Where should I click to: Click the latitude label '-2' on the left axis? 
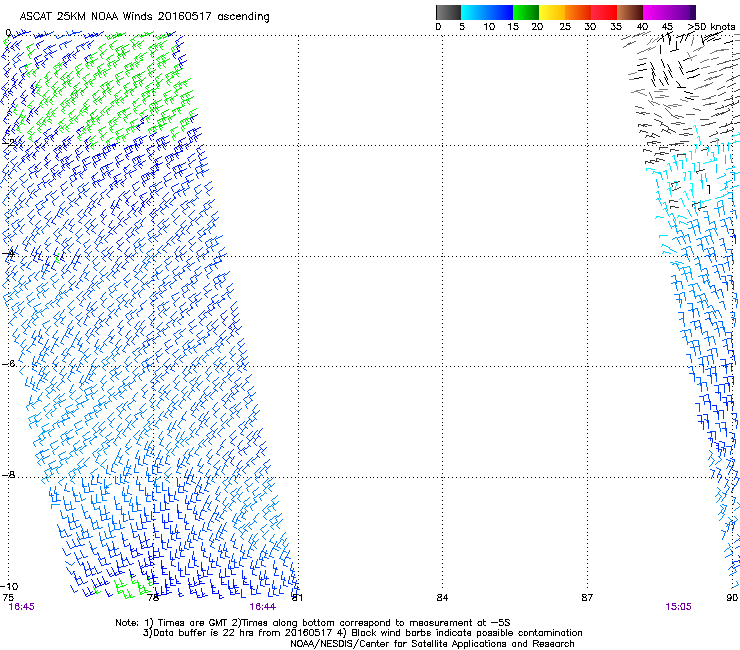point(9,143)
